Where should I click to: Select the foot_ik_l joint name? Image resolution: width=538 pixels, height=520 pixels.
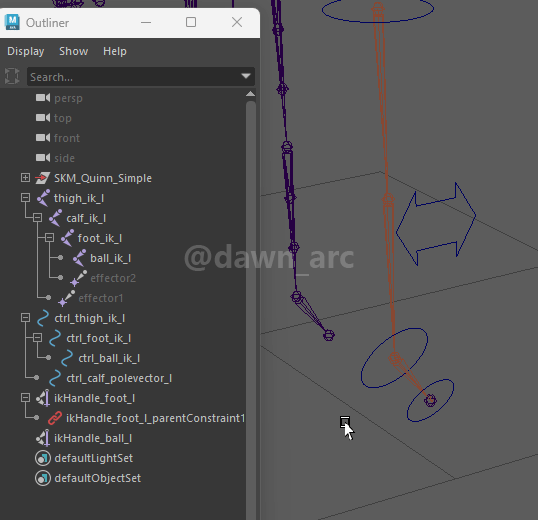[100, 238]
